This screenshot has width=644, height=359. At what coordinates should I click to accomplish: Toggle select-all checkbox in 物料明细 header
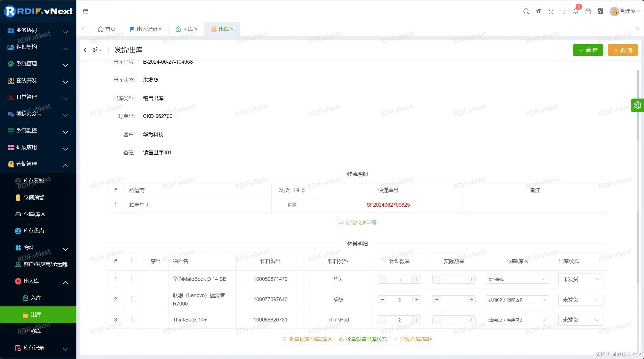click(x=134, y=261)
